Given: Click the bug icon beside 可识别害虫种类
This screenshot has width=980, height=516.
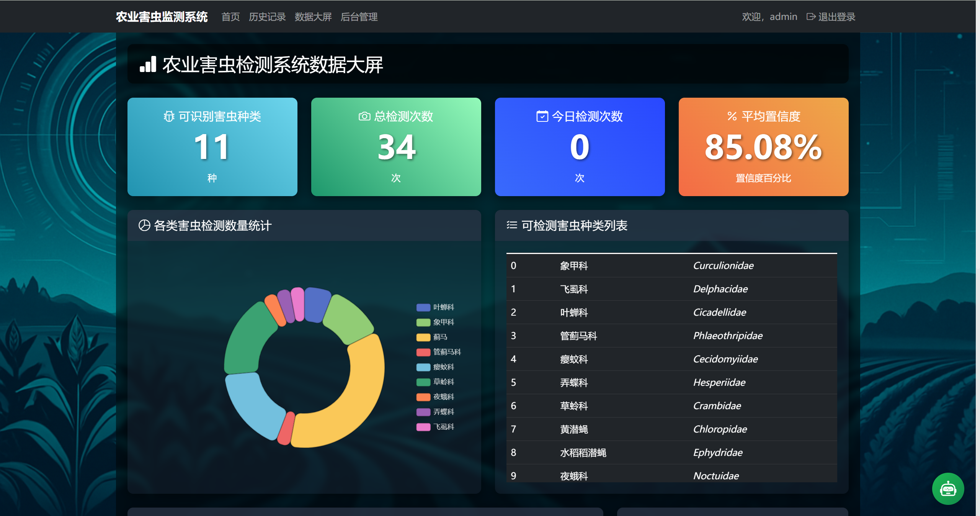Looking at the screenshot, I should coord(169,116).
